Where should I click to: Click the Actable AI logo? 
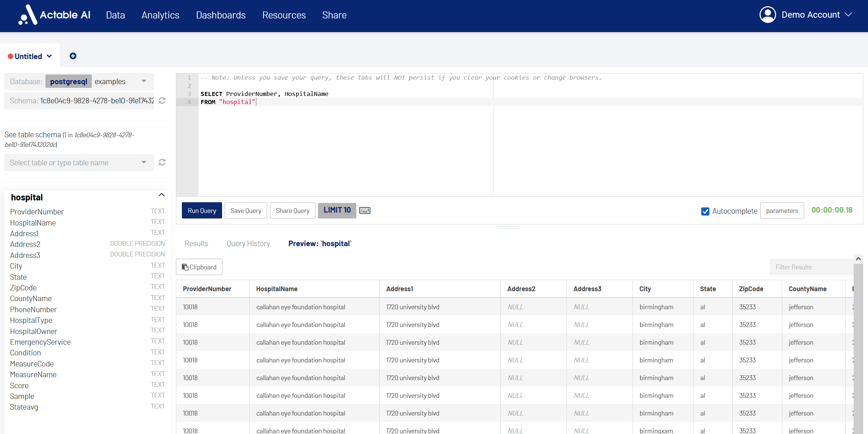55,15
